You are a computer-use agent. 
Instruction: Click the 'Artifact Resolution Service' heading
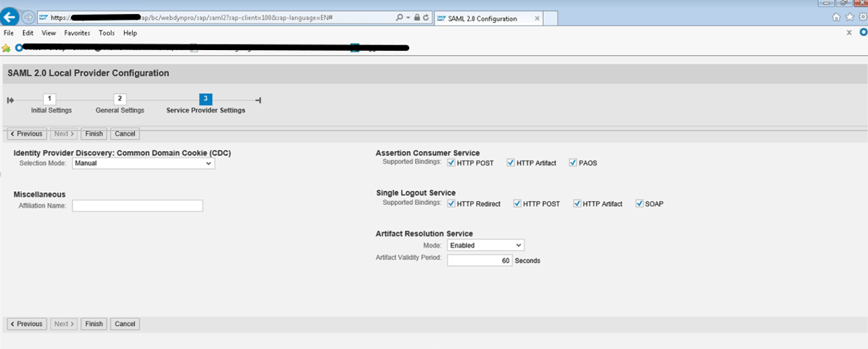tap(424, 234)
